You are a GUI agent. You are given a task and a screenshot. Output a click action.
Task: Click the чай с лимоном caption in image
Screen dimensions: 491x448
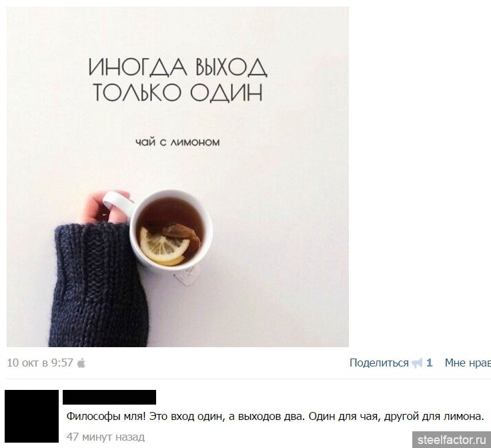coord(177,142)
